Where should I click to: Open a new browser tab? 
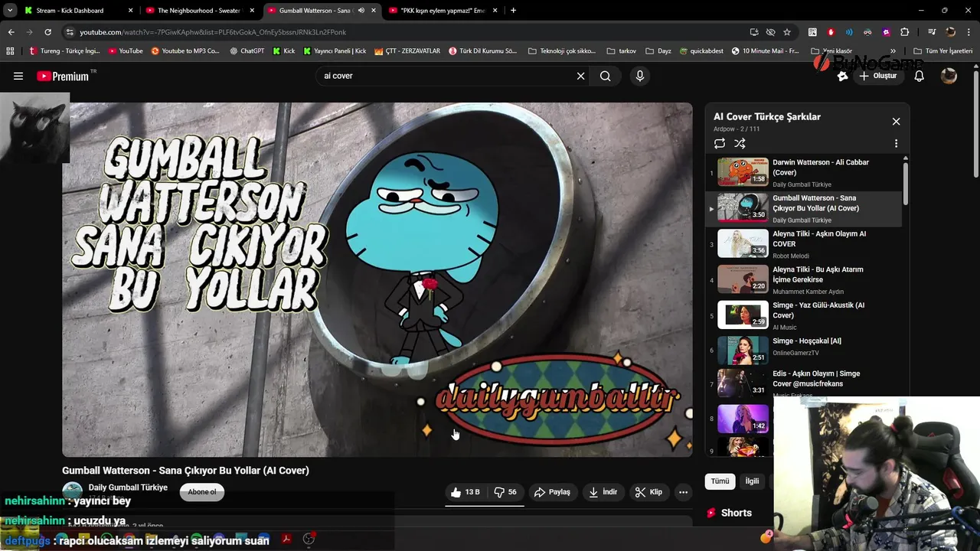513,11
